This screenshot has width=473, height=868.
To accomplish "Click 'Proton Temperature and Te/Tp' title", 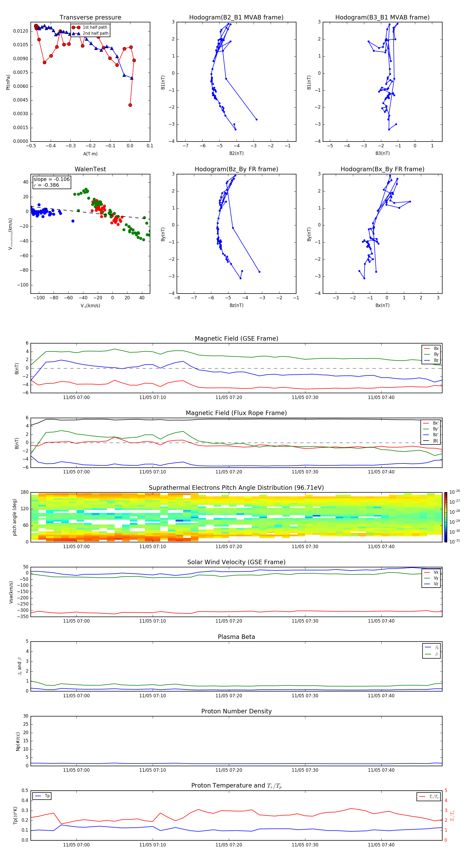I will tap(236, 786).
